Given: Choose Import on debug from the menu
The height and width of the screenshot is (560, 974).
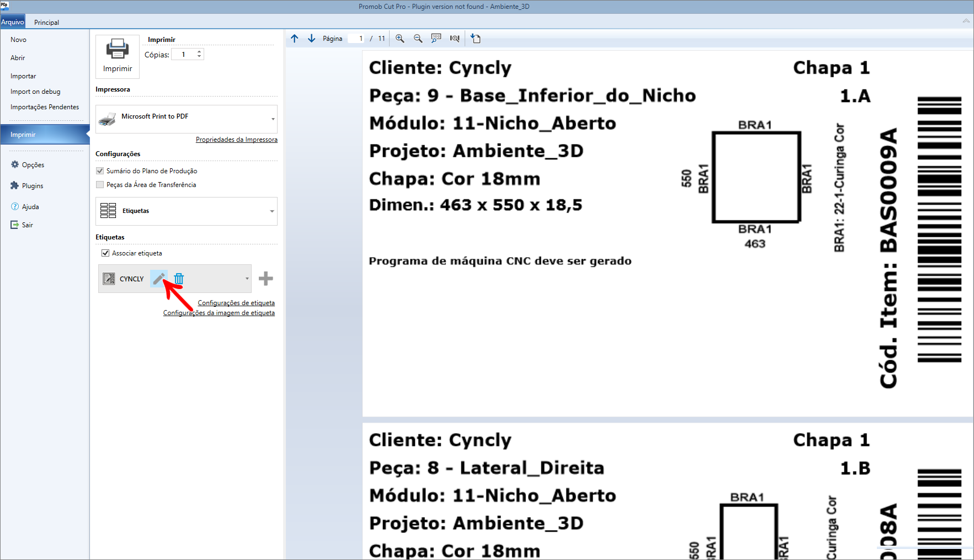Looking at the screenshot, I should [35, 92].
